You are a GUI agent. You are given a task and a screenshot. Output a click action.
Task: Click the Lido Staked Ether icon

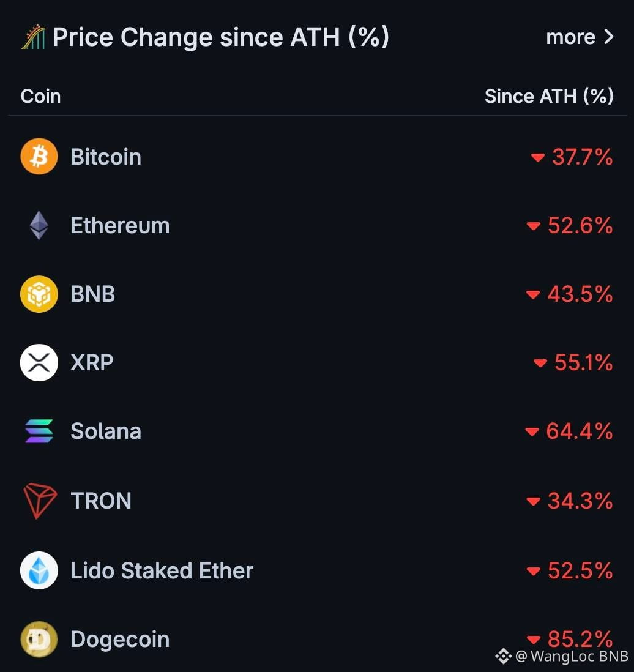click(x=39, y=570)
